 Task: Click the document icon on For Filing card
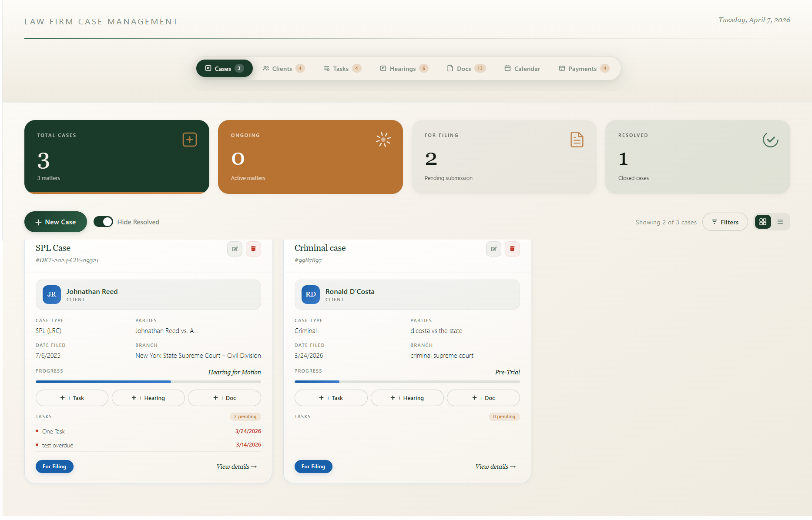577,140
